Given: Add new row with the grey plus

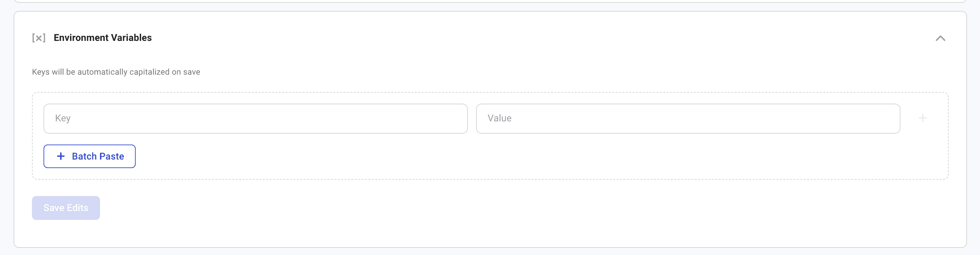Looking at the screenshot, I should coord(923,118).
